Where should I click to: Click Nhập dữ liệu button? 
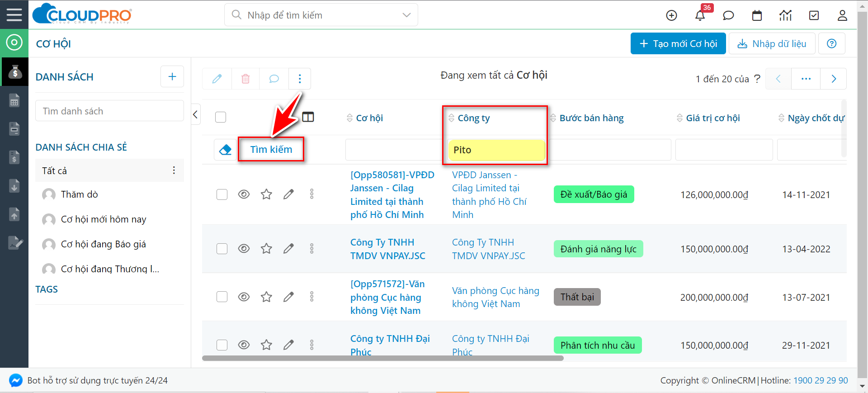772,43
